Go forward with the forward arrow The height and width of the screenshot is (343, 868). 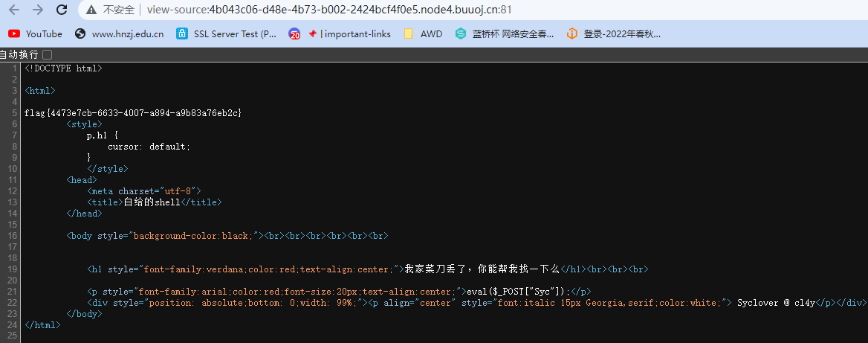tap(38, 10)
